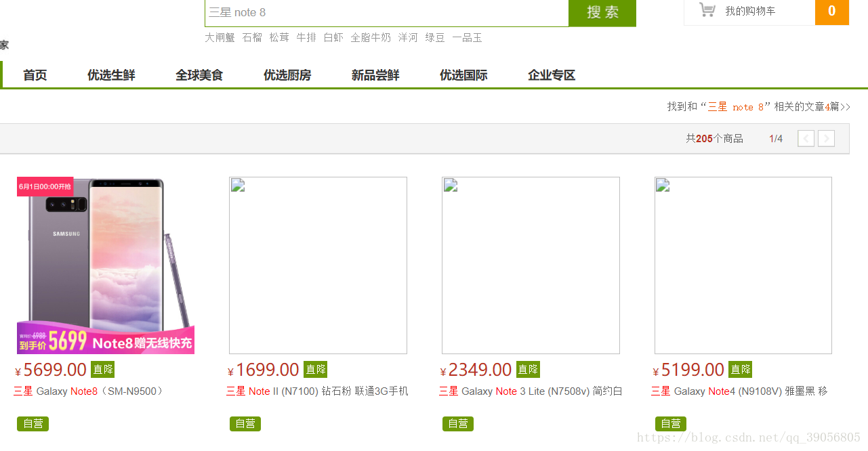This screenshot has height=451, width=868.
Task: Open the 优选国际 navigation tab
Action: (463, 75)
